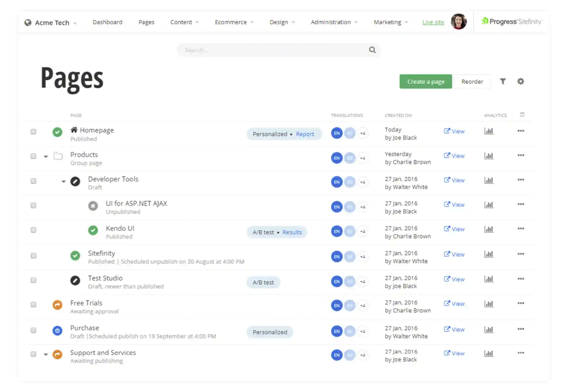Open the Design dropdown menu
Viewport: 574px width, 392px height.
[x=282, y=22]
